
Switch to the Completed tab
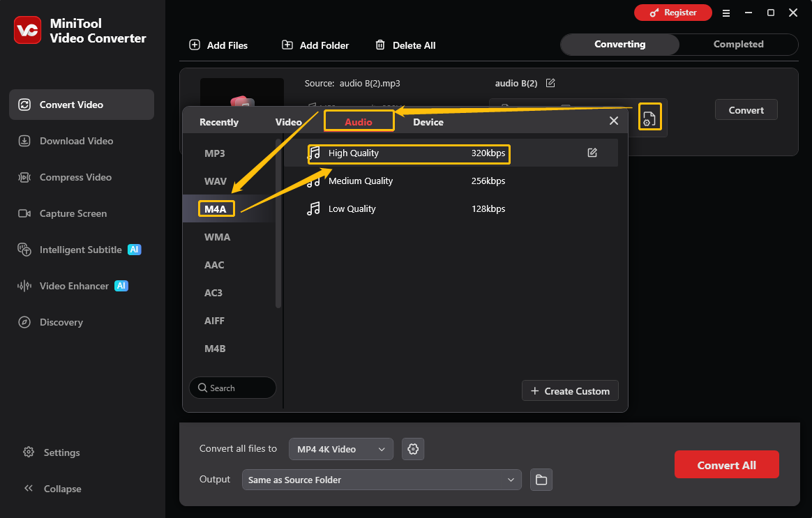pyautogui.click(x=739, y=45)
